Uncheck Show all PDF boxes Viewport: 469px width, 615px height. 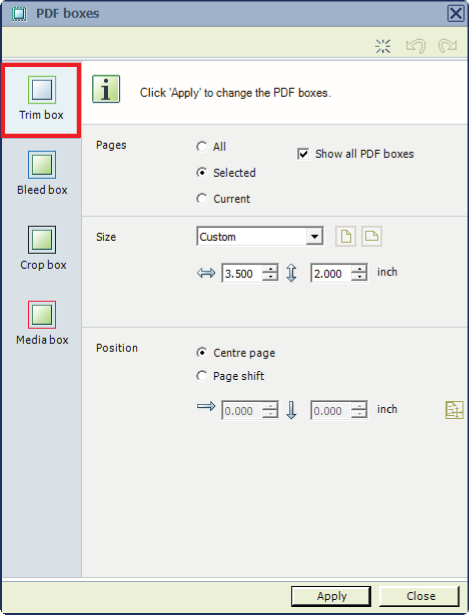coord(303,154)
